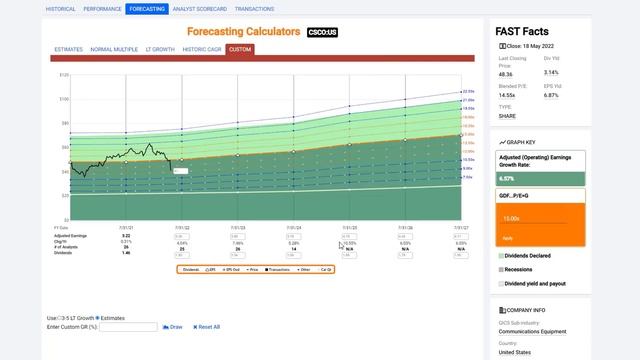
Task: Select the Forecasting tab
Action: [x=147, y=9]
